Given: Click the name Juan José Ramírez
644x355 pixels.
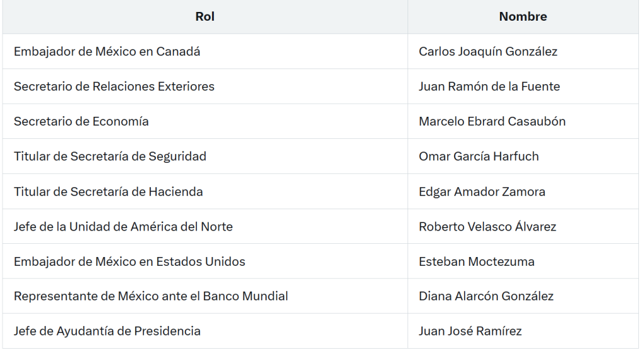Looking at the screenshot, I should pos(470,331).
